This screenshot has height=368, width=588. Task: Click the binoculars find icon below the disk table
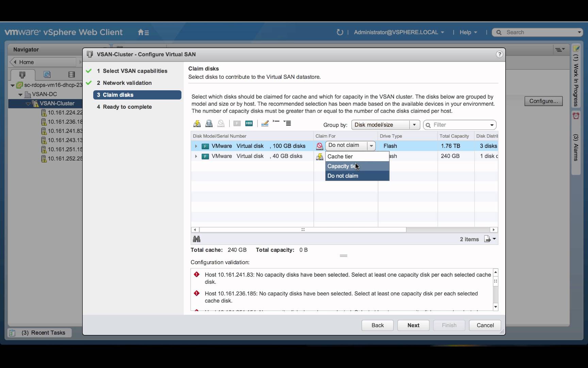(x=197, y=239)
